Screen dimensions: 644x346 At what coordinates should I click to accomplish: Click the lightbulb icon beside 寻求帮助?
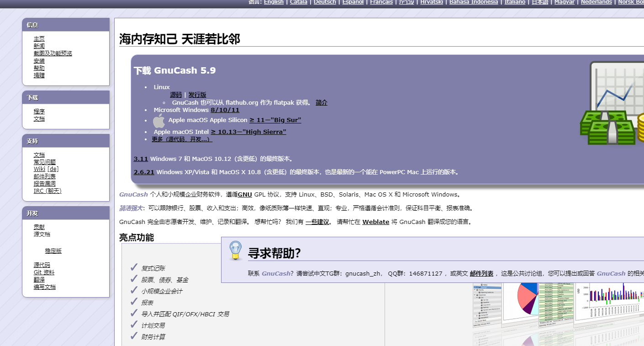[235, 251]
